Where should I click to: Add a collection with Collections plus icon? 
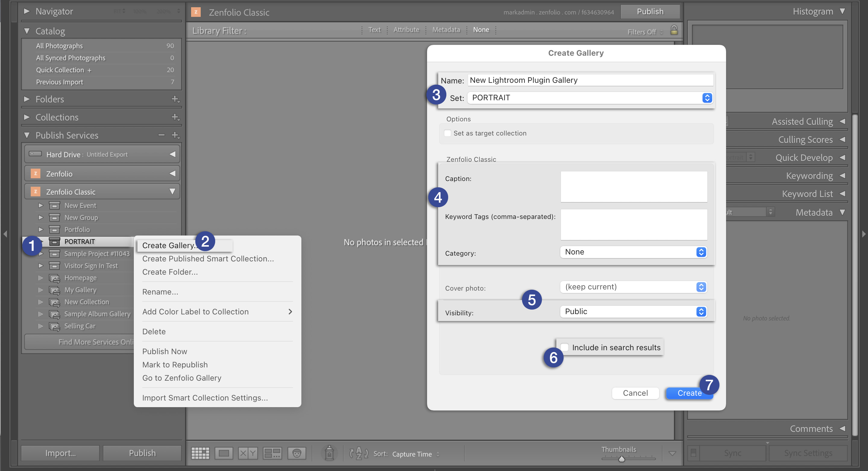[175, 117]
